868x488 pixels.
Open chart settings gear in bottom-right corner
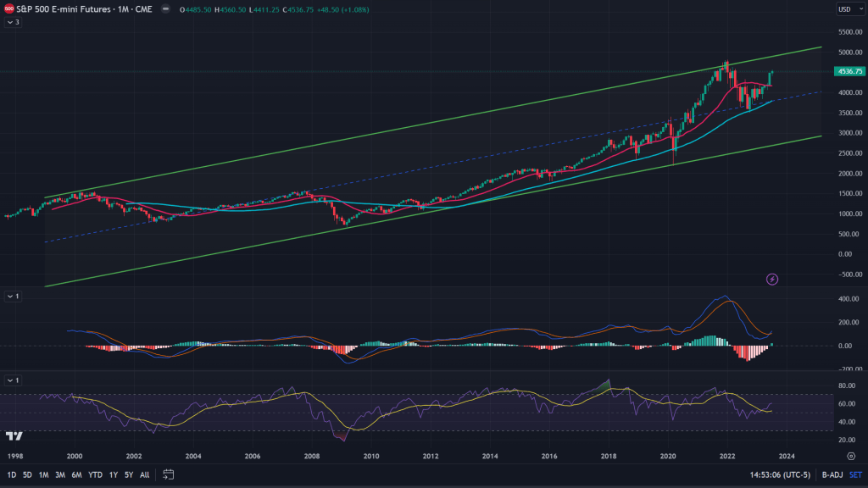[x=850, y=456]
